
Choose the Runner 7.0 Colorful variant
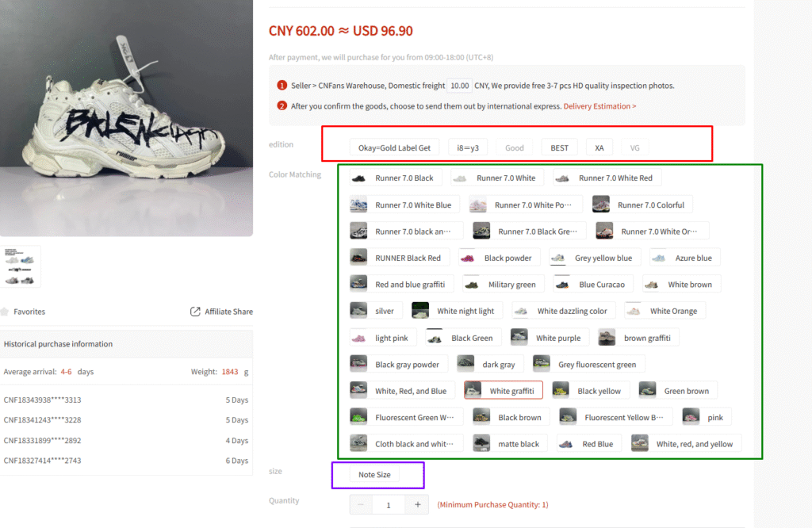tap(642, 205)
